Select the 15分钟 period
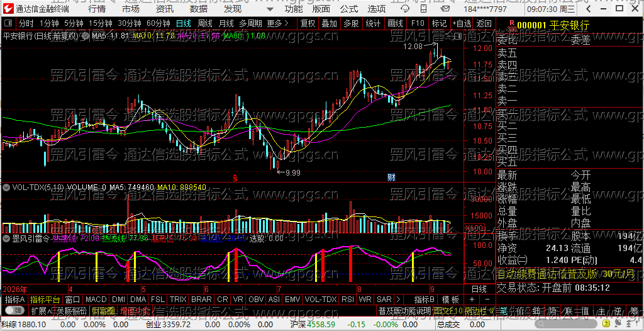The height and width of the screenshot is (331, 644). coord(100,23)
